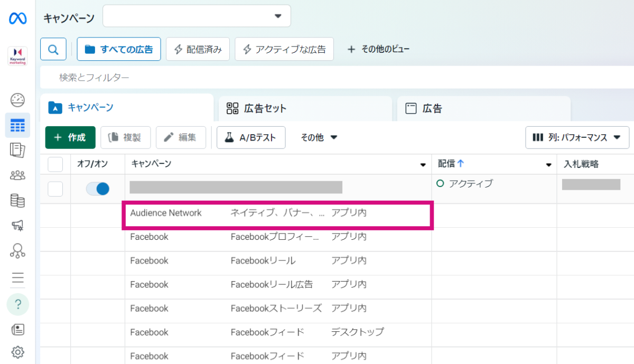
Task: Click + その他のビュー
Action: 378,49
